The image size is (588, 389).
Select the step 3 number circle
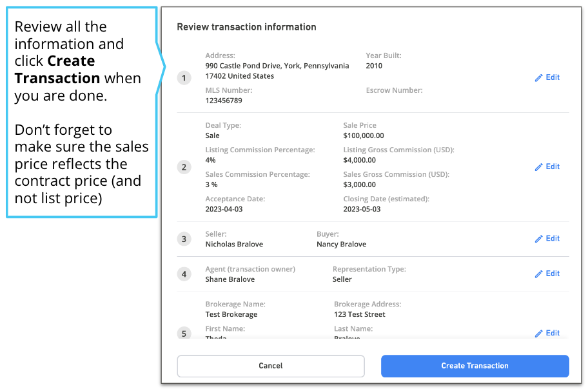pyautogui.click(x=184, y=239)
